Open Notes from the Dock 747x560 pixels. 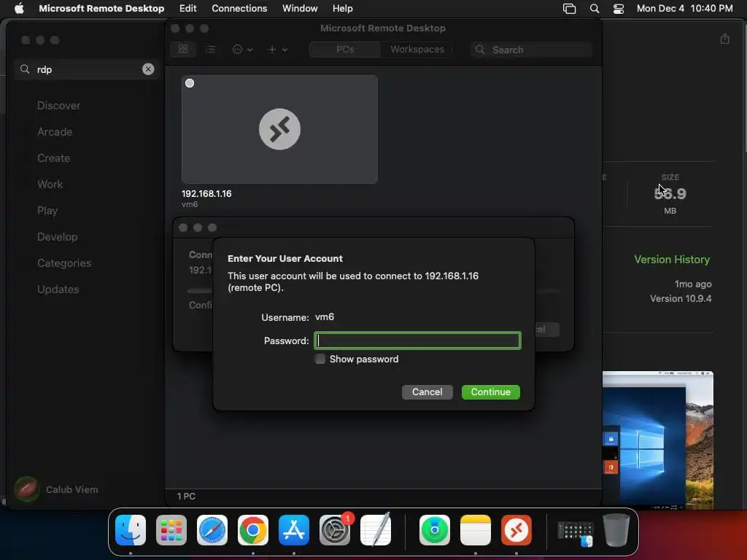476,530
